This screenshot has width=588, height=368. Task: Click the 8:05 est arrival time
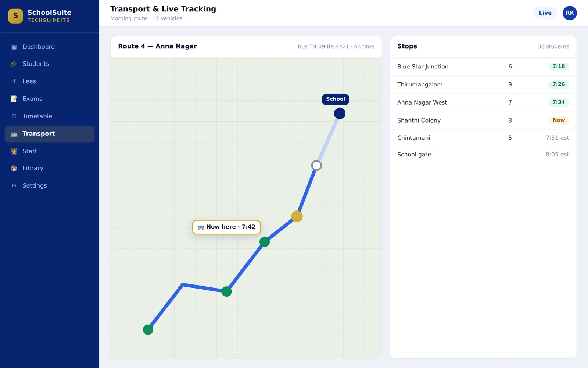[557, 155]
